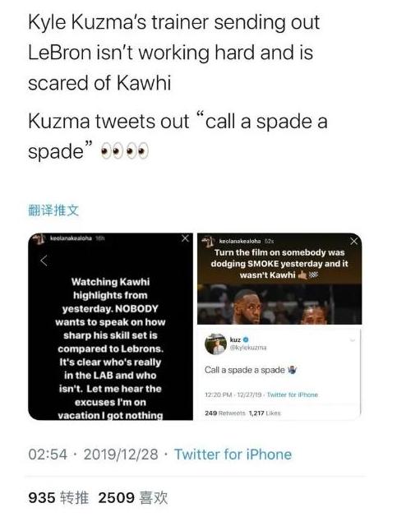The height and width of the screenshot is (517, 420).
Task: Open keolanakealoha avatar on the 52s story
Action: 209,242
